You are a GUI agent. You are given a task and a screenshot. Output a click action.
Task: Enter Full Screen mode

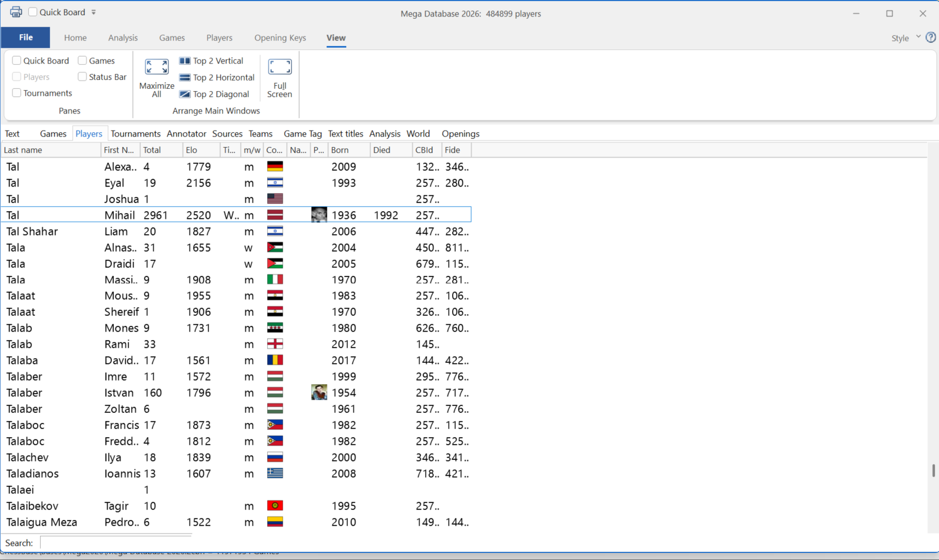click(280, 78)
